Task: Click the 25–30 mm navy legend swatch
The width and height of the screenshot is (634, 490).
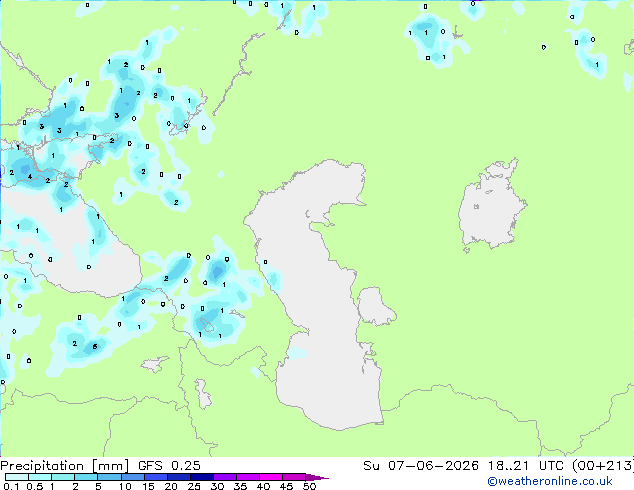Action: click(x=201, y=477)
